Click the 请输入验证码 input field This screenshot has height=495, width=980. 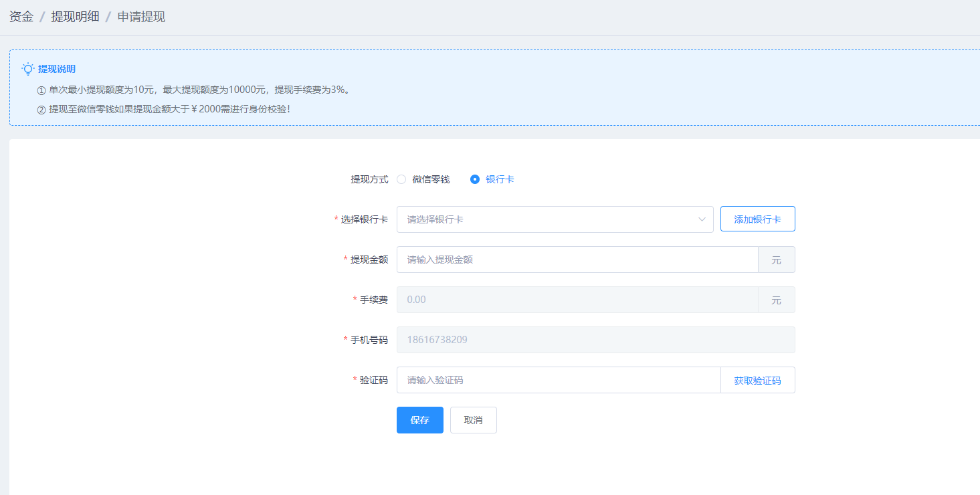coord(558,380)
